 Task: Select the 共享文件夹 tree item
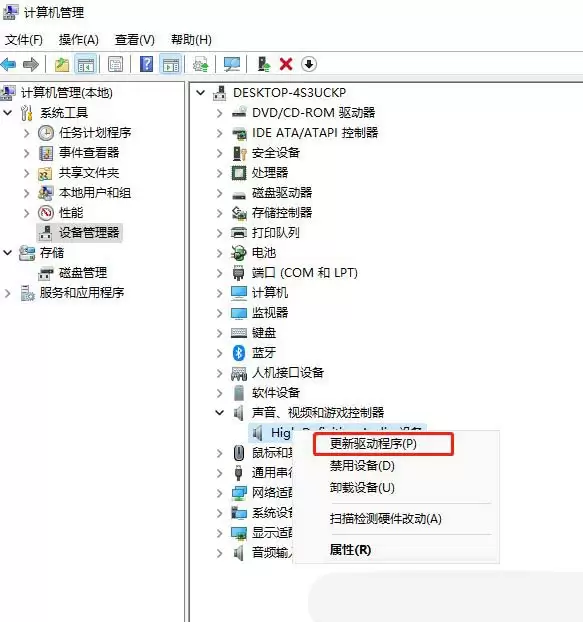[89, 173]
